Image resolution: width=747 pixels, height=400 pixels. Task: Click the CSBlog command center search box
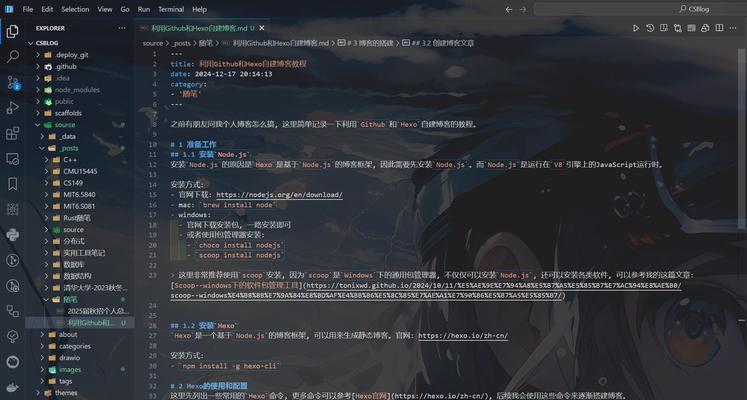(x=640, y=9)
